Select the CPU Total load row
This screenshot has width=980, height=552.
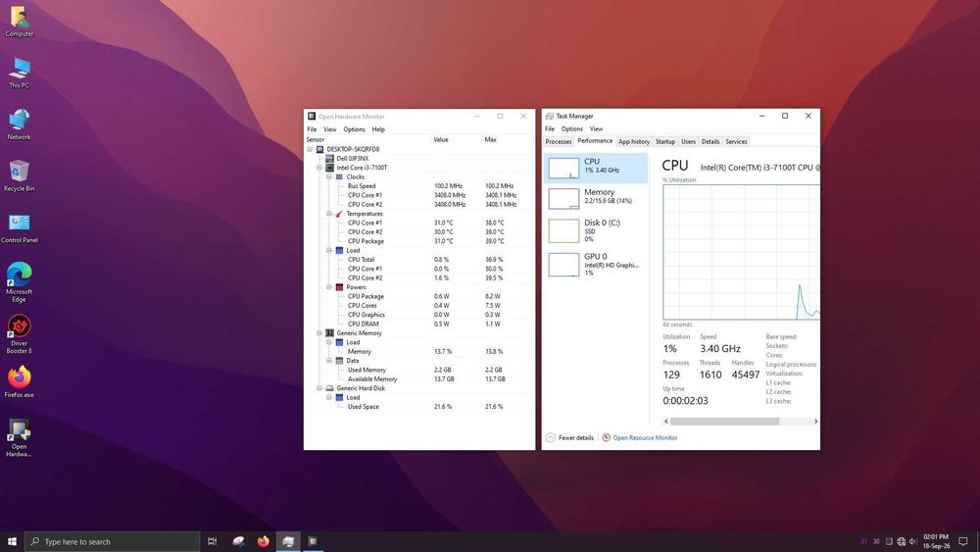[419, 260]
